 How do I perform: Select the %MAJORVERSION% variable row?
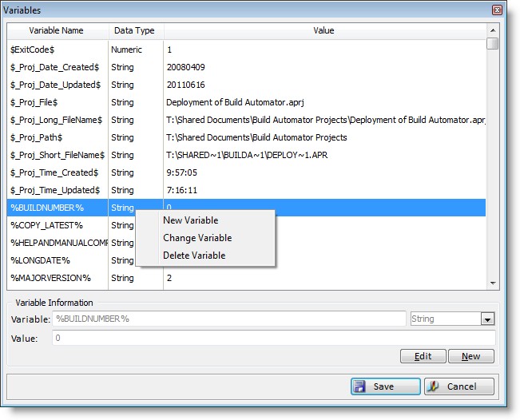click(246, 278)
